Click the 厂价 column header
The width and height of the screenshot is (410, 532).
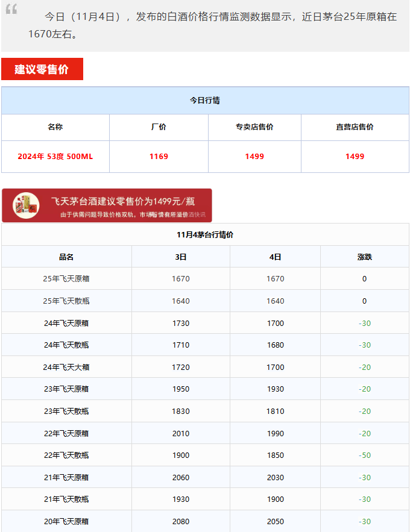coord(159,127)
